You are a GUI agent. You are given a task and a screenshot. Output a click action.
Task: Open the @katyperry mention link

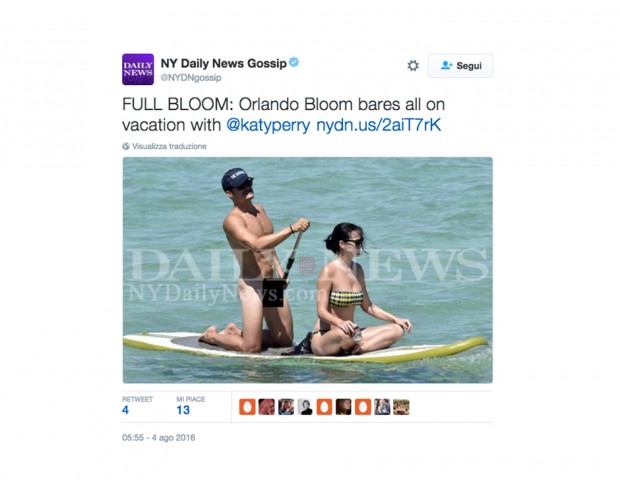tap(268, 125)
